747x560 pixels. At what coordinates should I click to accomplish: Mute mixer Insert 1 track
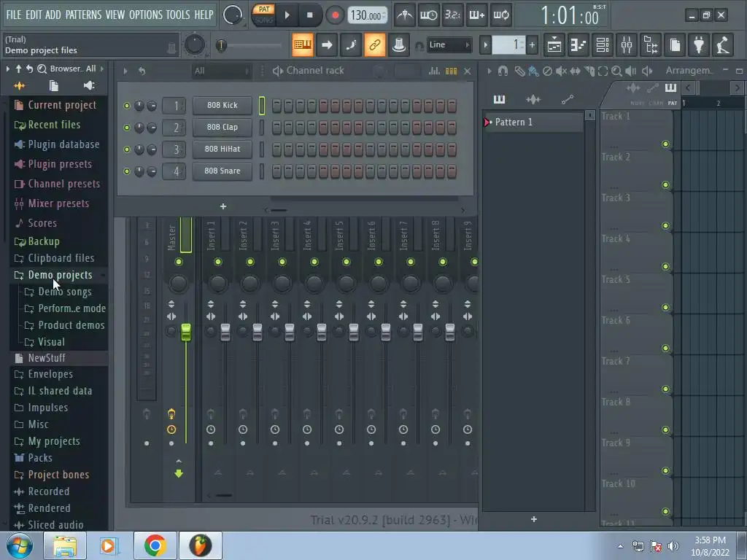[217, 262]
